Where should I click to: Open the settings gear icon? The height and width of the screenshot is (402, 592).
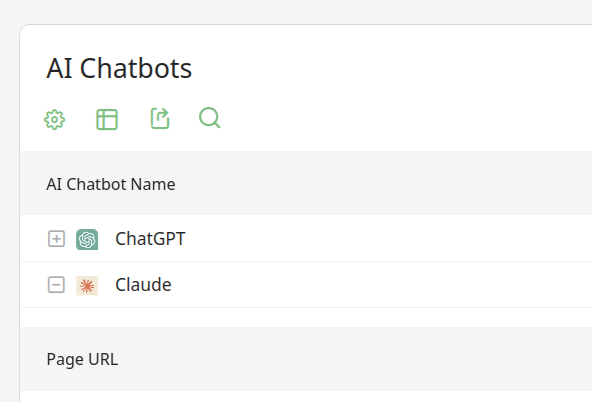pos(55,120)
